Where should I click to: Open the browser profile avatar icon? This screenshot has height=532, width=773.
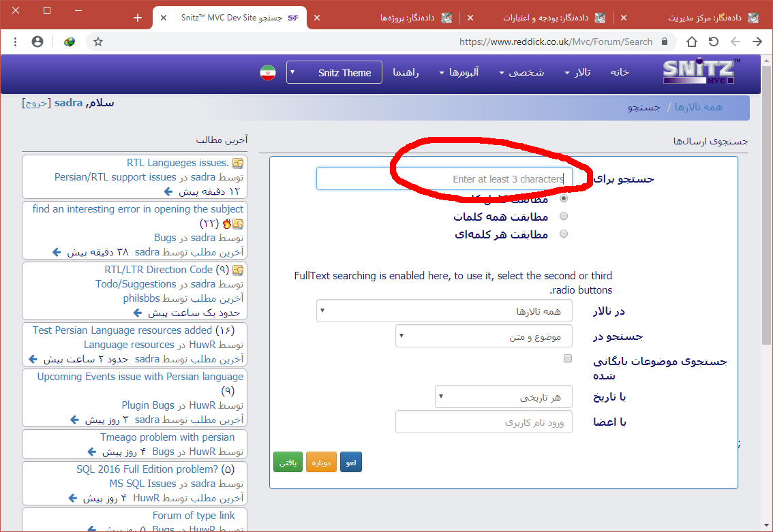tap(37, 42)
